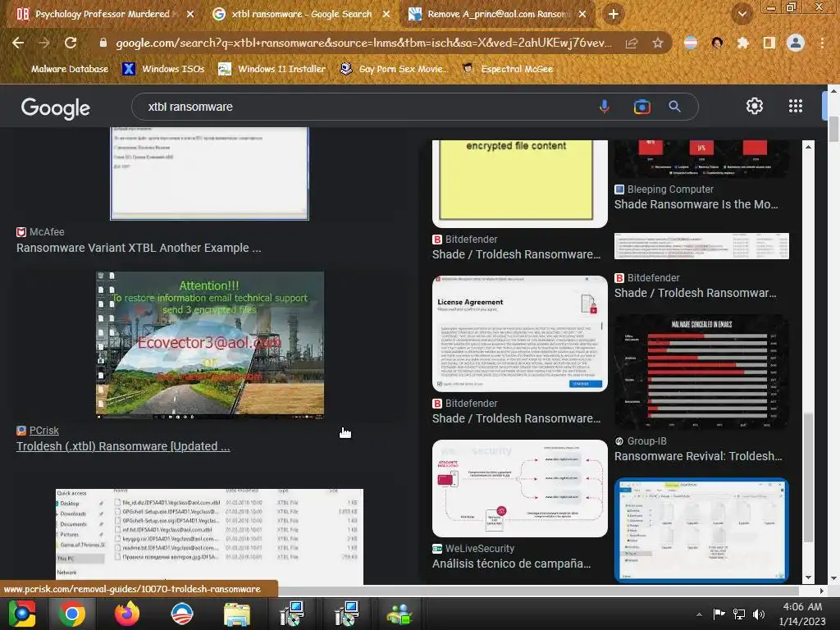Close the Remove A_princ@aol.com tab
Image resolution: width=840 pixels, height=630 pixels.
click(582, 14)
